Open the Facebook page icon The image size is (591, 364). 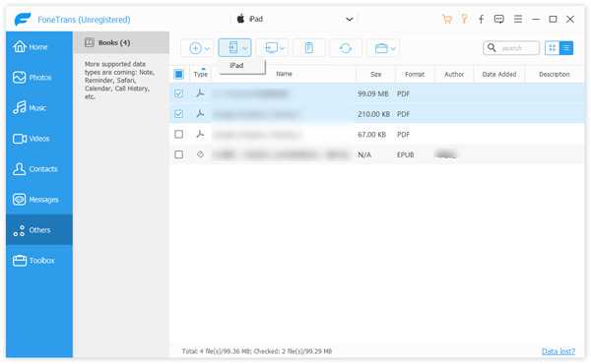[482, 20]
